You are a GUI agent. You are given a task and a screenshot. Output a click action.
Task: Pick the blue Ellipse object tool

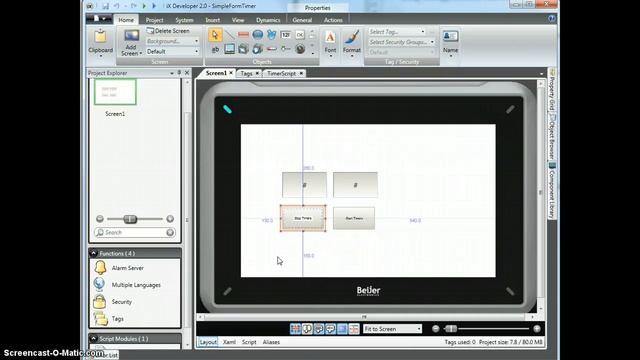257,35
